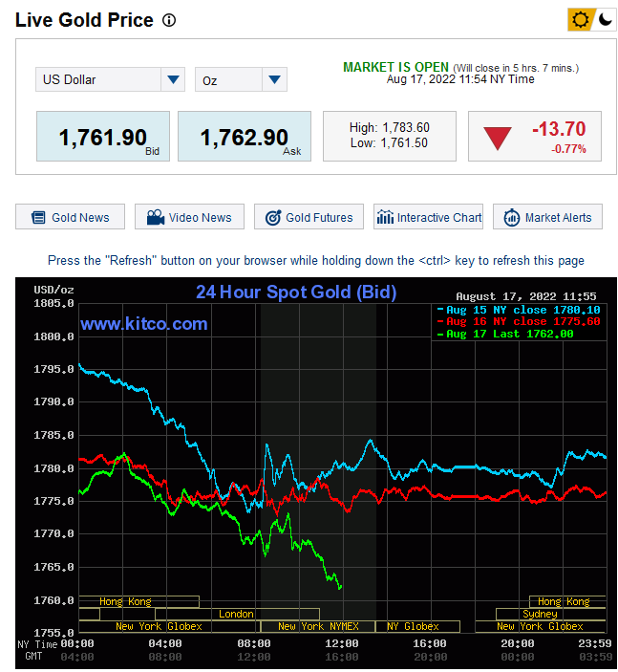
Task: Click the www.kitco.com link in chart
Action: [x=144, y=323]
